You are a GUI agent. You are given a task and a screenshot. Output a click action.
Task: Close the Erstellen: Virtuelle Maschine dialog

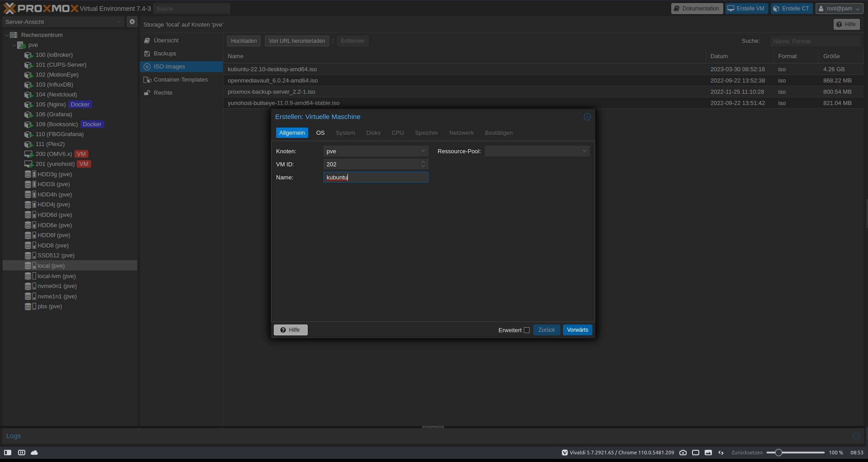point(587,117)
